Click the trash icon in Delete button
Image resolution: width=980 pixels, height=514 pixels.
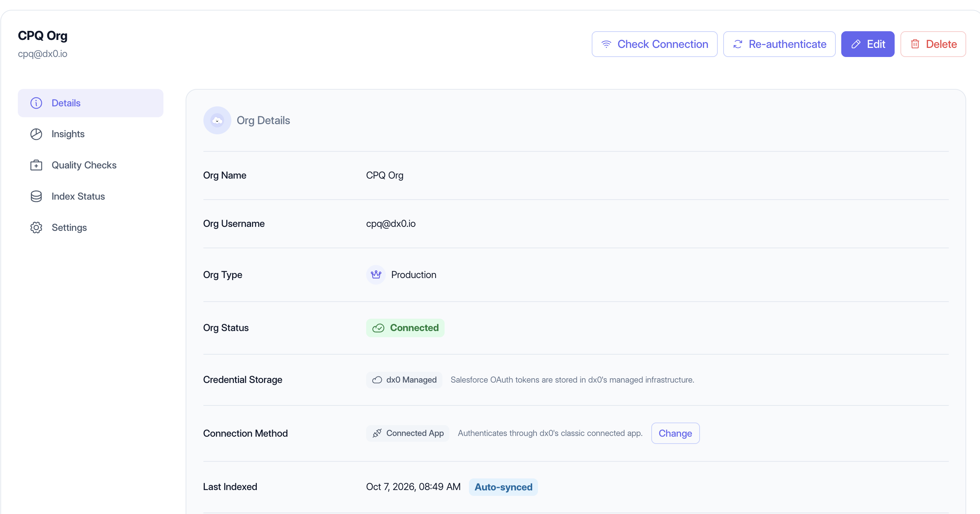point(915,45)
